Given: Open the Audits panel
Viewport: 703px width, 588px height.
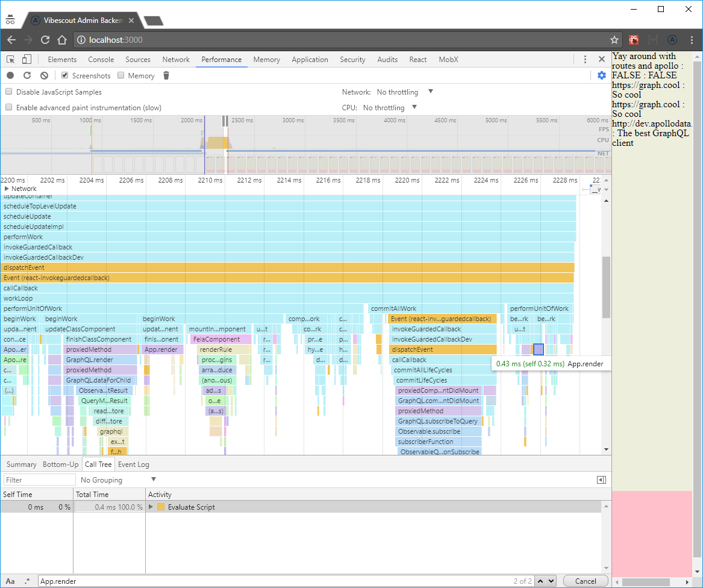Looking at the screenshot, I should 387,59.
